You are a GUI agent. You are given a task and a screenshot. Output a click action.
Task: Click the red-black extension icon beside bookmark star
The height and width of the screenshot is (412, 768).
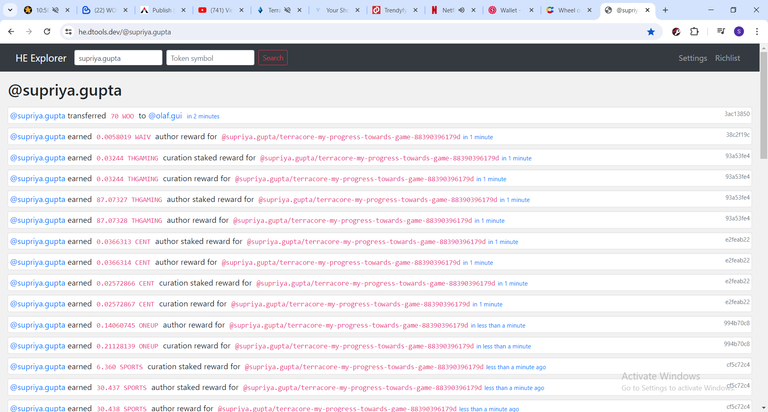(676, 31)
